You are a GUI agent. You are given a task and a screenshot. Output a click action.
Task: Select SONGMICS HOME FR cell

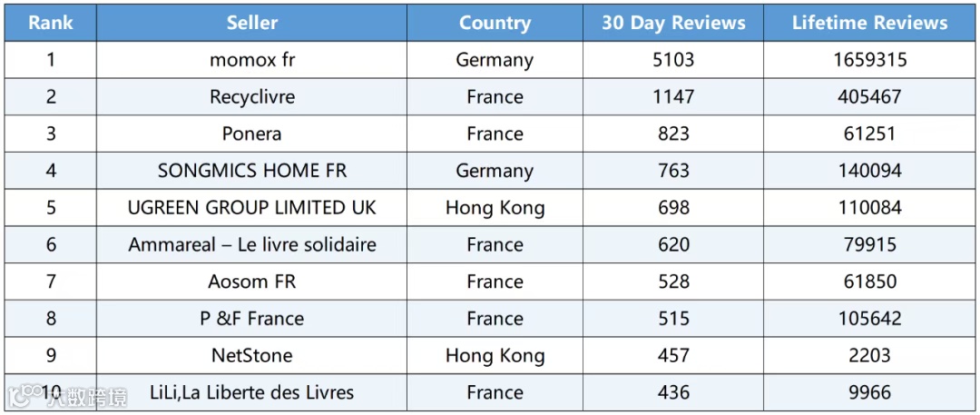252,171
